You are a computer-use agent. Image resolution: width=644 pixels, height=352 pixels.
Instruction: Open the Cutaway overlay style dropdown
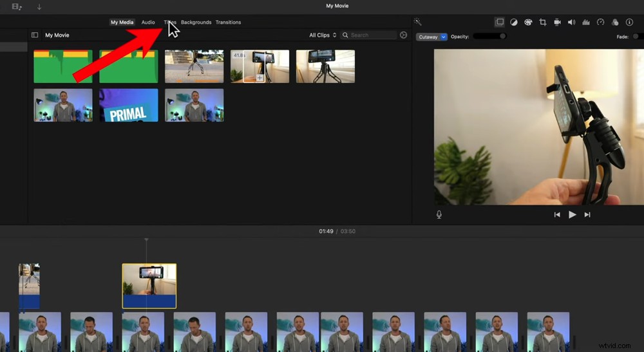[431, 37]
